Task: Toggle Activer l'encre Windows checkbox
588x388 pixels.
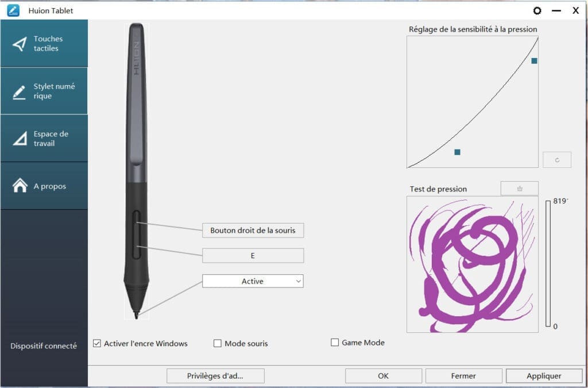Action: 97,343
